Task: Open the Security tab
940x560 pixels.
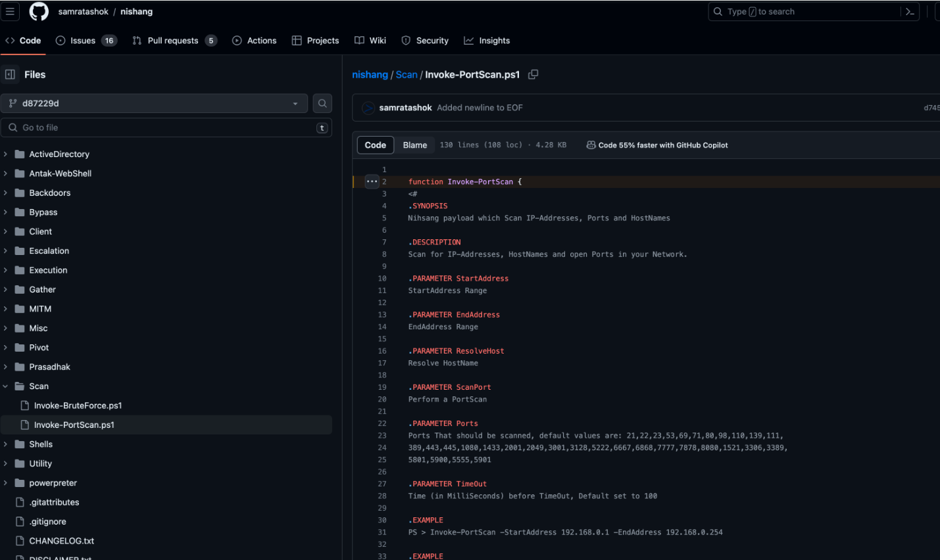Action: coord(425,41)
